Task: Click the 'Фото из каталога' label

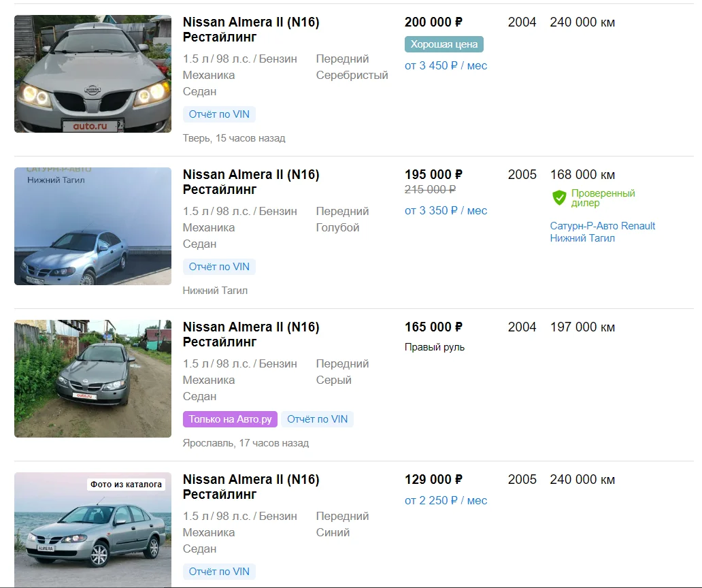Action: click(x=126, y=484)
